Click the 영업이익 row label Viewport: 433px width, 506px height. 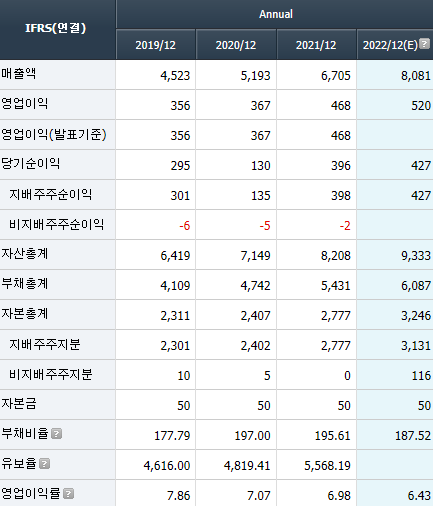point(25,103)
